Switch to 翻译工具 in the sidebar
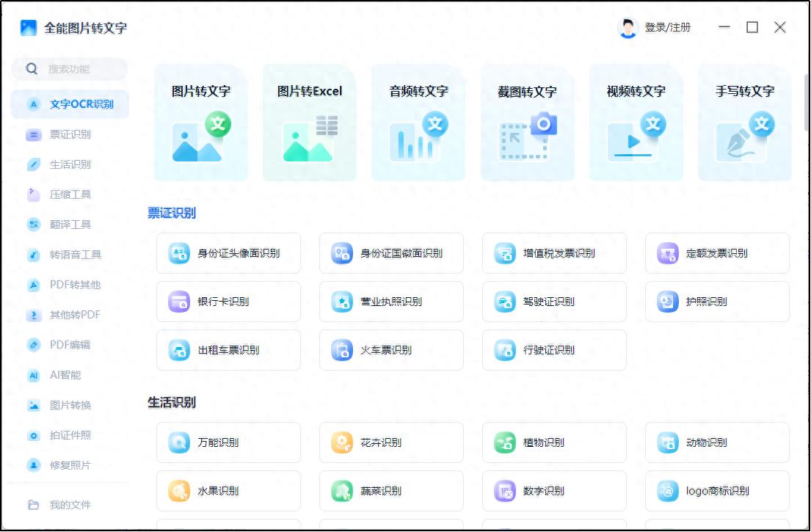811x532 pixels. coord(70,225)
